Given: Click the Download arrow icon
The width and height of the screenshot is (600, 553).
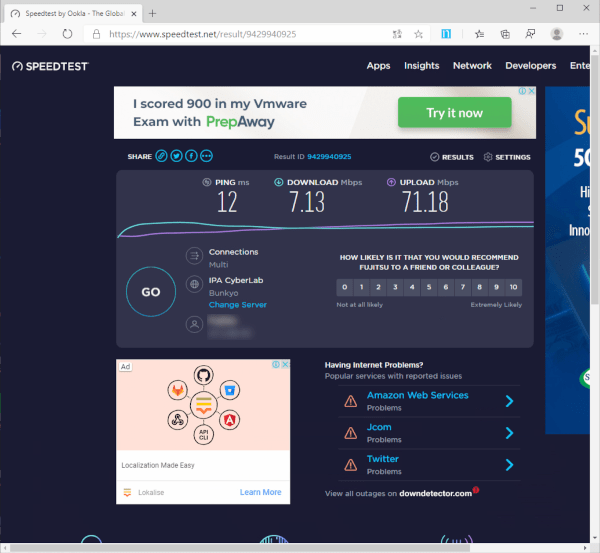Looking at the screenshot, I should 279,182.
